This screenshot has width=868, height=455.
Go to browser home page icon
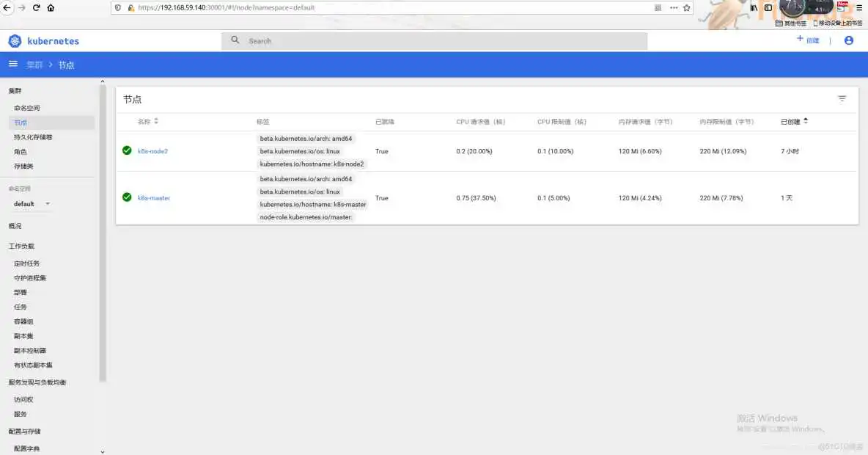point(51,8)
